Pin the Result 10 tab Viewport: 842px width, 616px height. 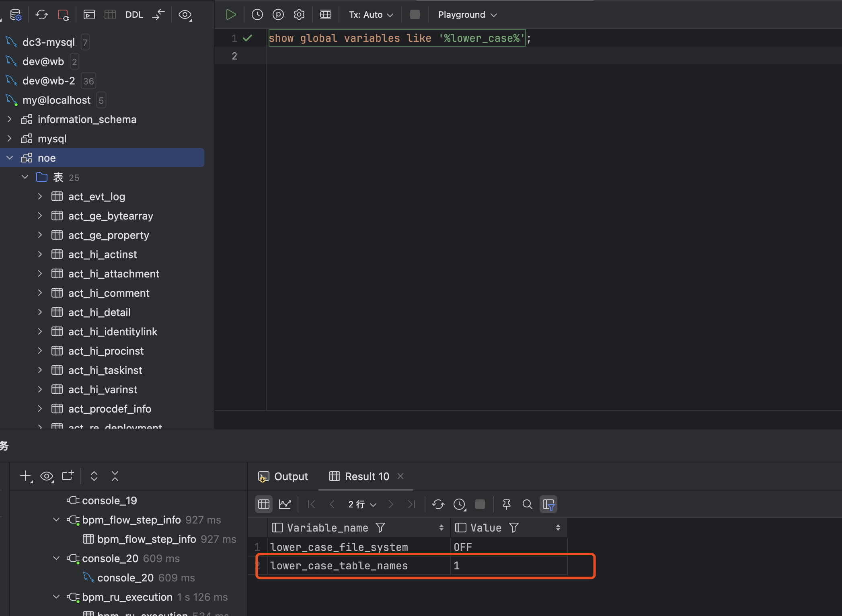click(x=507, y=504)
